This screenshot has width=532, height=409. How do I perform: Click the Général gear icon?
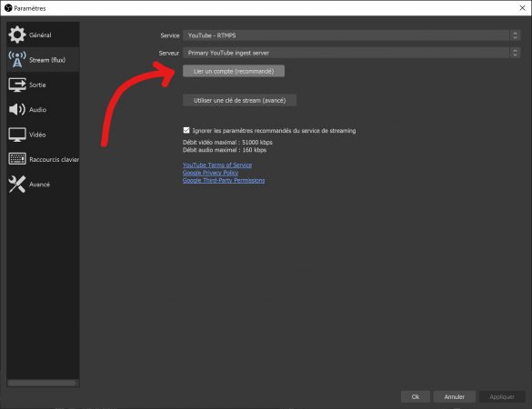(x=17, y=35)
